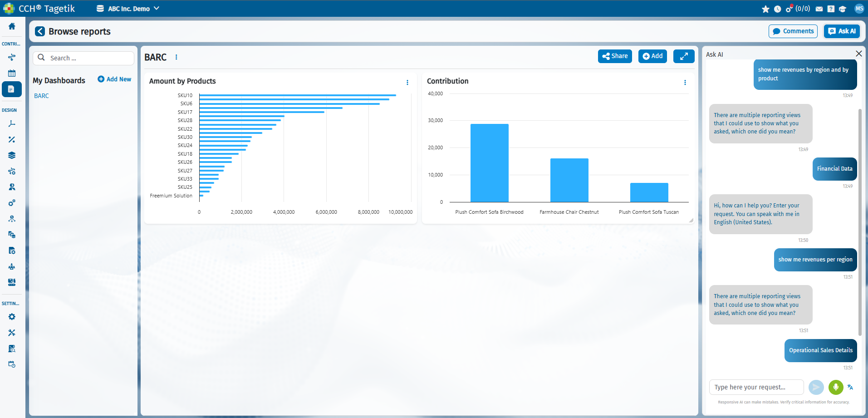Toggle the Ask AI panel button
Viewport: 868px width, 418px height.
842,31
